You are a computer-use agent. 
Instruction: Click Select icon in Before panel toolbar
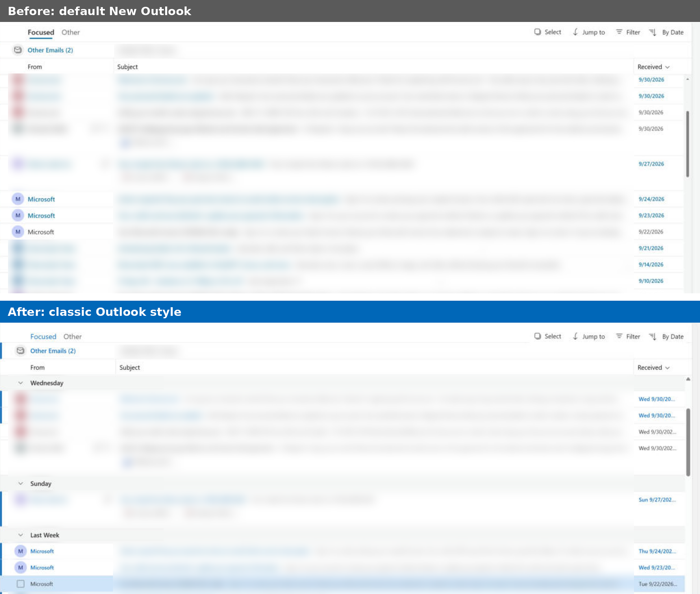pyautogui.click(x=537, y=32)
